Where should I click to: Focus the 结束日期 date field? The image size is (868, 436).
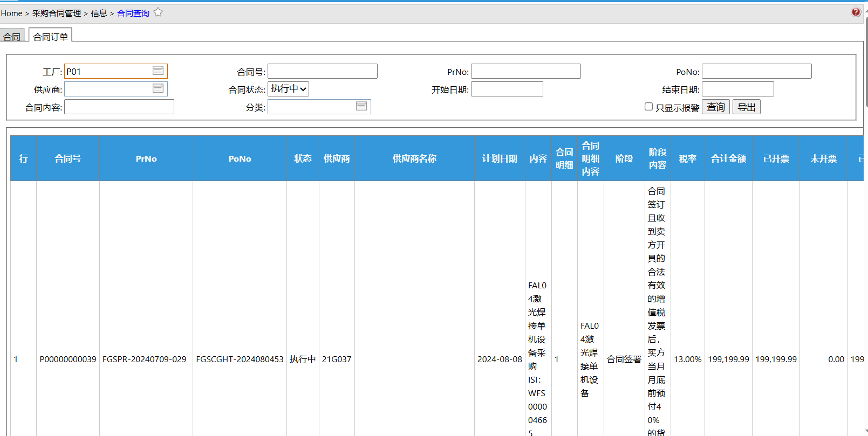tap(738, 89)
